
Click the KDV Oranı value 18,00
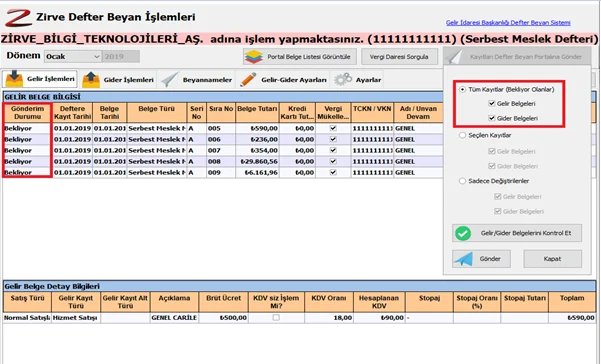(x=328, y=318)
